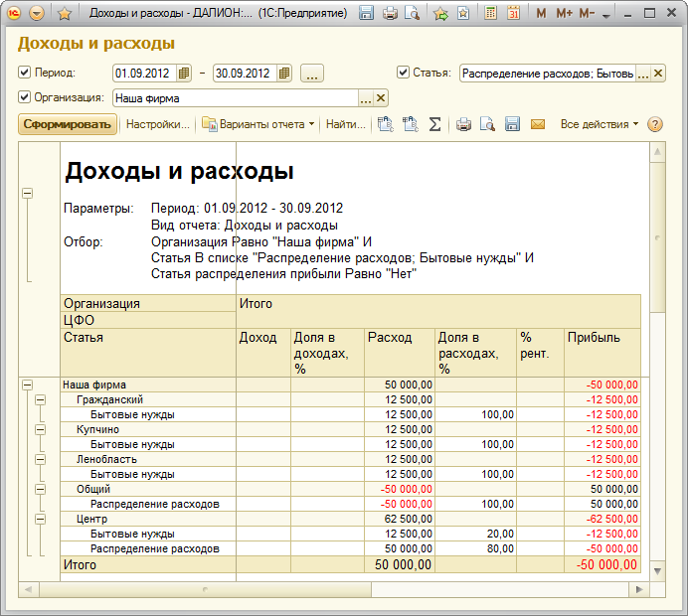Screen dimensions: 688x616
Task: Save document using title bar floppy icon
Action: coord(367,13)
